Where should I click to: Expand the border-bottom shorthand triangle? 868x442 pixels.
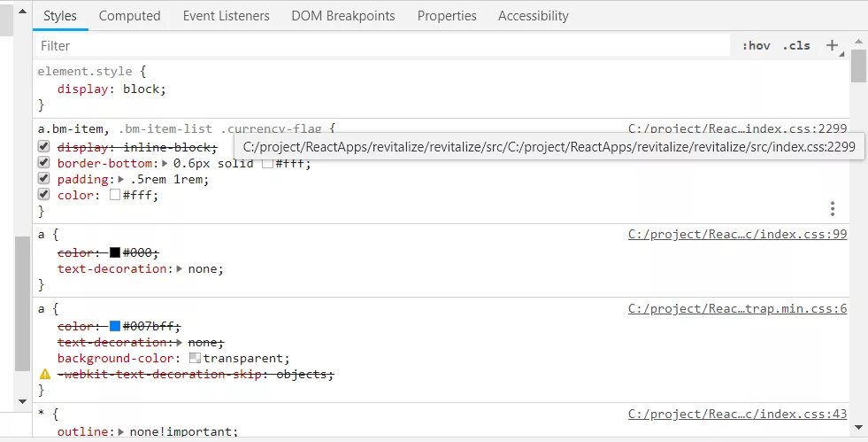coord(165,163)
